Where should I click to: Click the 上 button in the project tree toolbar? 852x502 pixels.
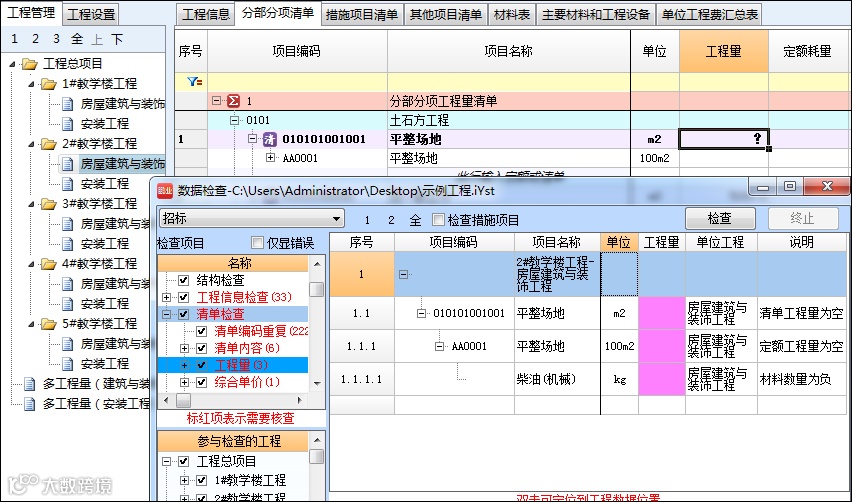click(97, 39)
